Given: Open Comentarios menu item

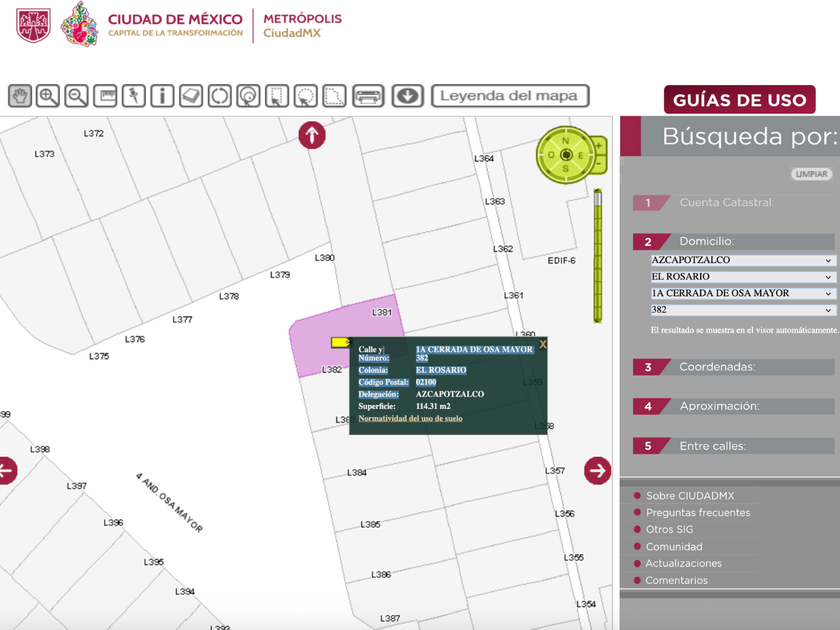Looking at the screenshot, I should pyautogui.click(x=677, y=580).
